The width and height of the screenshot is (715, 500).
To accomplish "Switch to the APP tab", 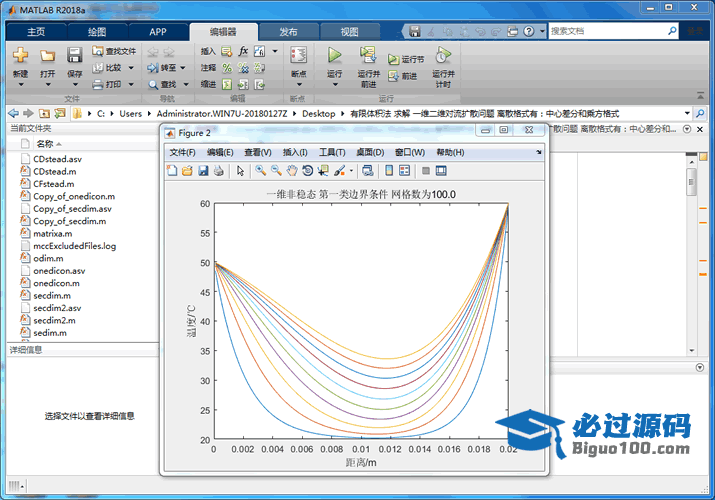I will (158, 32).
